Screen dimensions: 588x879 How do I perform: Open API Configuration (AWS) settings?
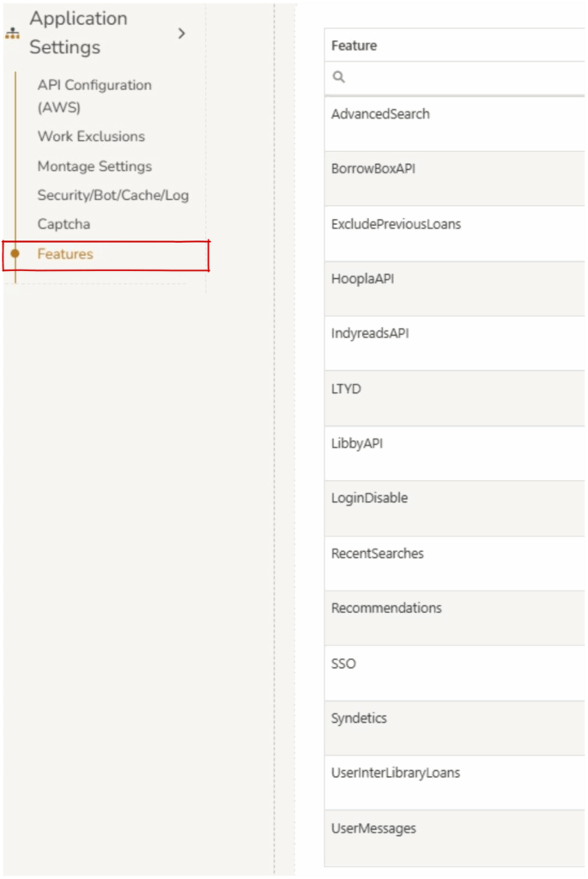pyautogui.click(x=94, y=96)
